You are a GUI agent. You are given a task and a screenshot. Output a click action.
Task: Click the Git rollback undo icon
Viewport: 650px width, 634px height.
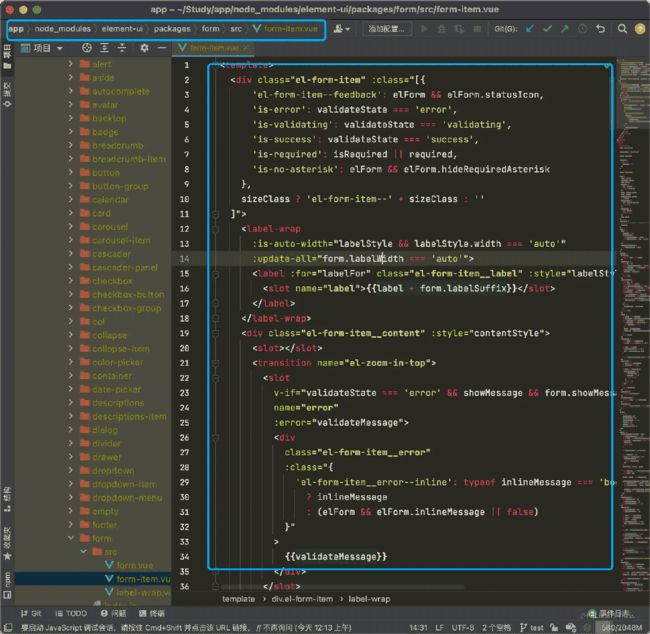point(600,29)
